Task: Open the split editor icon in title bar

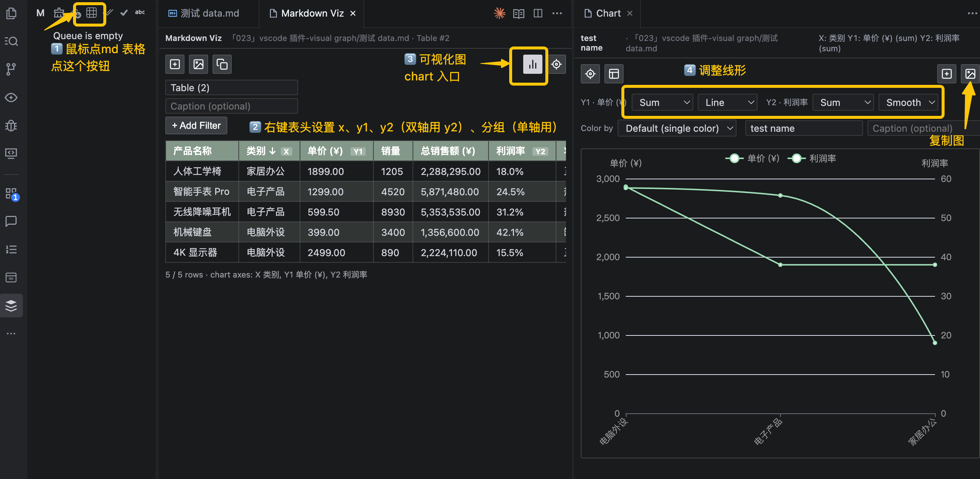Action: [x=538, y=13]
